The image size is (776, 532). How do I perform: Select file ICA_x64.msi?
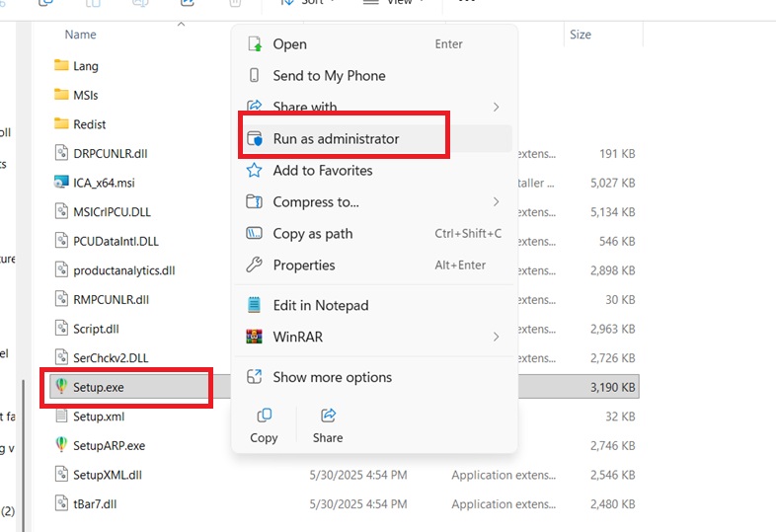pyautogui.click(x=104, y=183)
